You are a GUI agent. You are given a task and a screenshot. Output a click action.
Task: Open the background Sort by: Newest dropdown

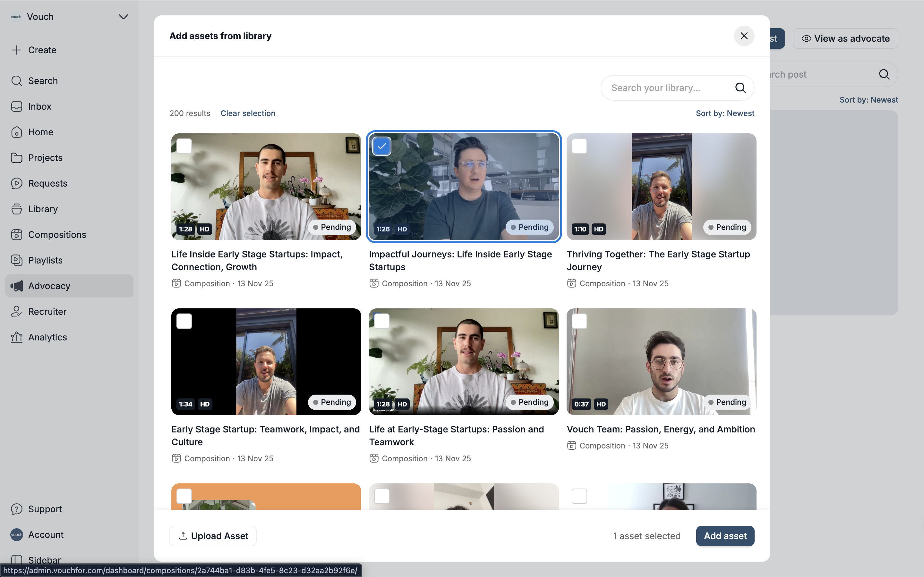click(868, 100)
